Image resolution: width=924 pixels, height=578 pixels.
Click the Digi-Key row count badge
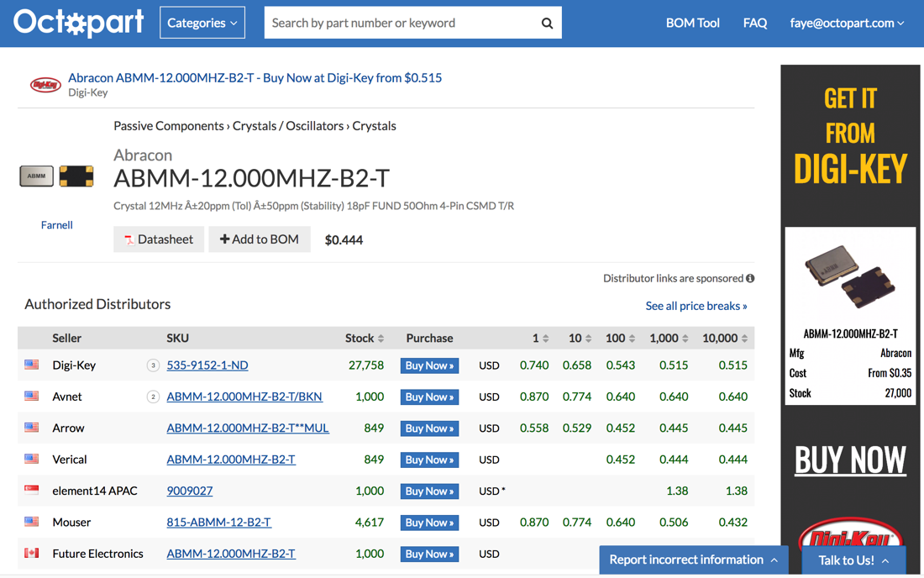[153, 365]
